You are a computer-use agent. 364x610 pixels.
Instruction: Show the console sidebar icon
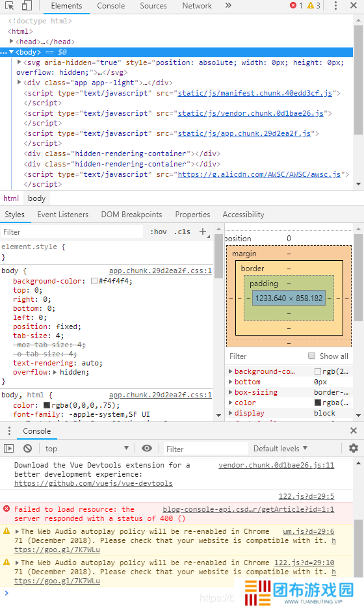[8, 449]
